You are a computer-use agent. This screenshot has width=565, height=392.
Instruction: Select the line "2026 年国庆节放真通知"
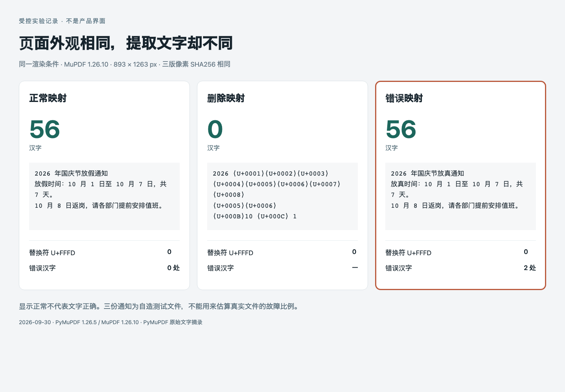click(428, 173)
